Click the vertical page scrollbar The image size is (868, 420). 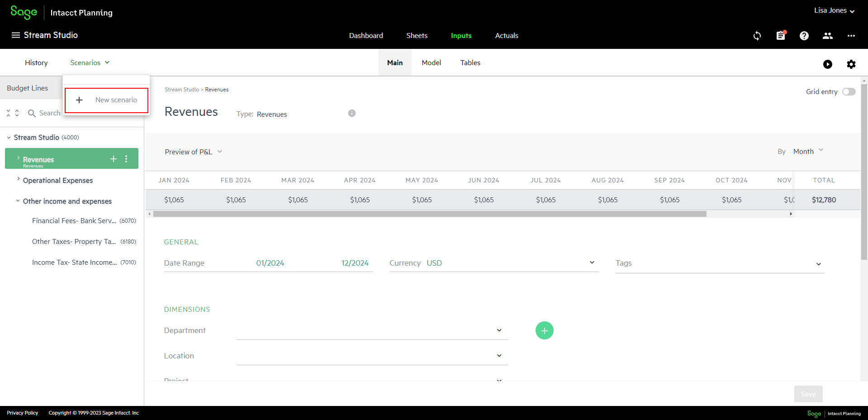[x=864, y=172]
